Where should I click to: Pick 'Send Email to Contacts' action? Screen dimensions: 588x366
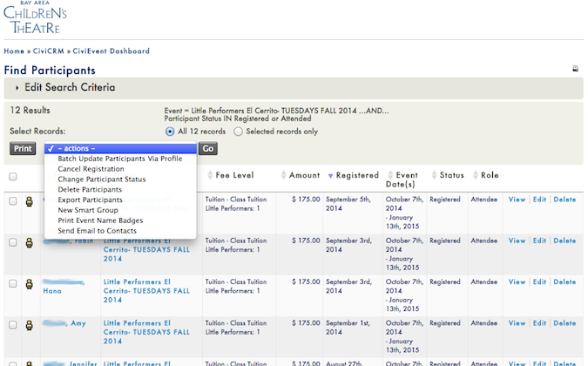coord(98,230)
